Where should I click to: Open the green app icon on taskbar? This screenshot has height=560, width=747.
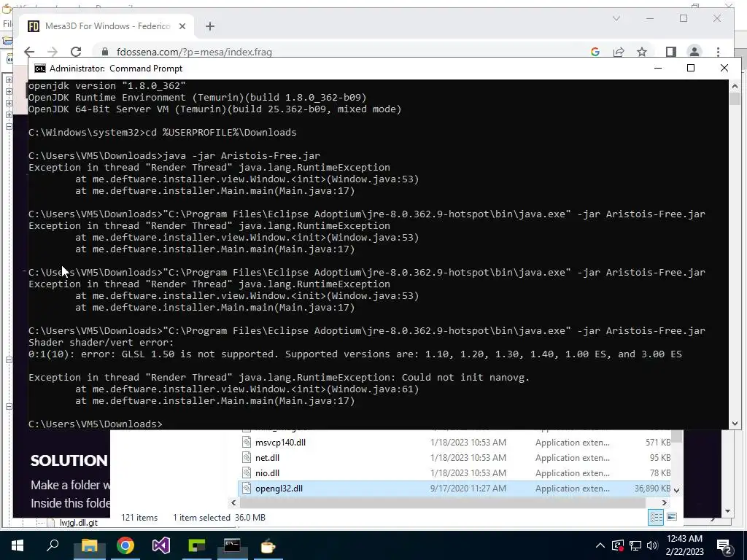click(x=197, y=545)
